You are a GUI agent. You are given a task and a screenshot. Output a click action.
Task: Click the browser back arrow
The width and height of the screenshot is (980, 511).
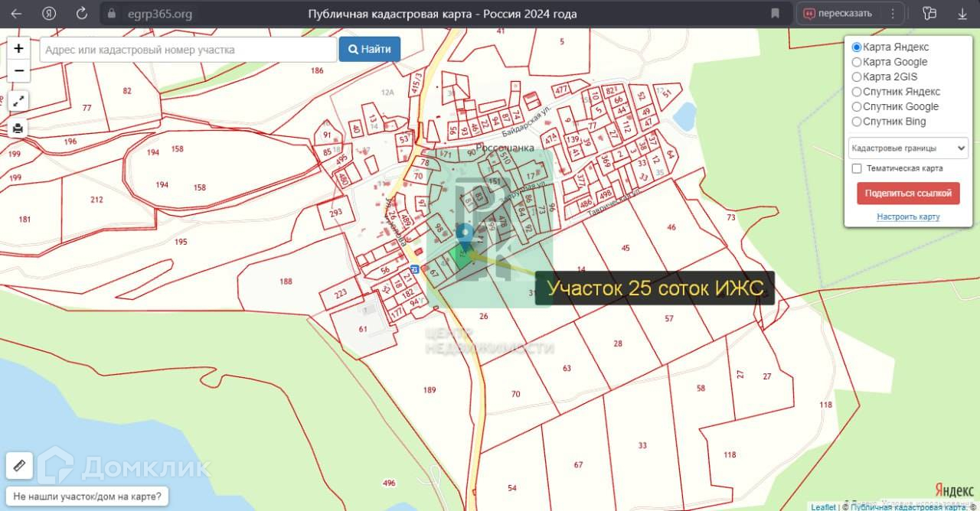[x=16, y=14]
